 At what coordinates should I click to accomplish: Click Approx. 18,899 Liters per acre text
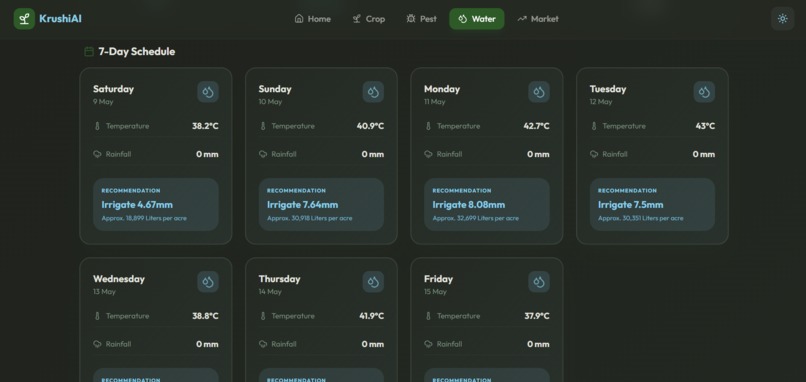pyautogui.click(x=144, y=218)
